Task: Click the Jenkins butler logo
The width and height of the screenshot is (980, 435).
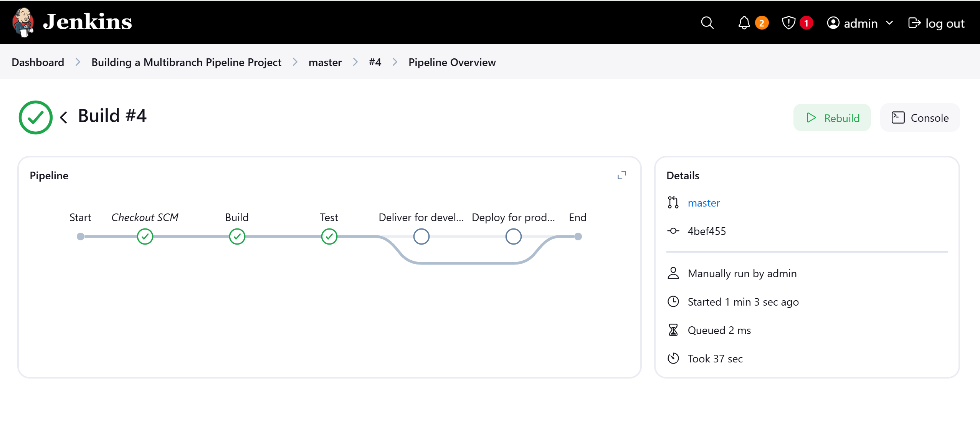Action: pos(23,22)
